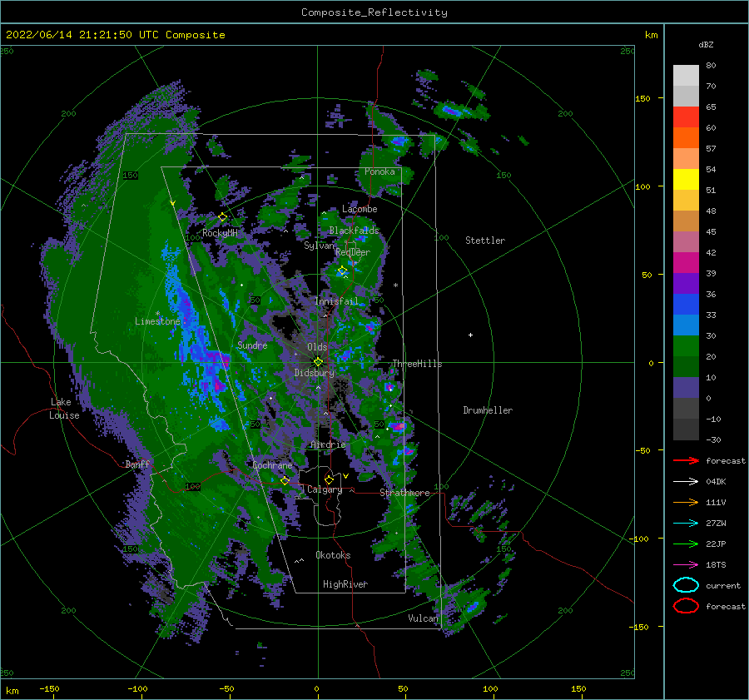Click the white 04DK arrow icon
This screenshot has height=700, width=749.
point(686,481)
